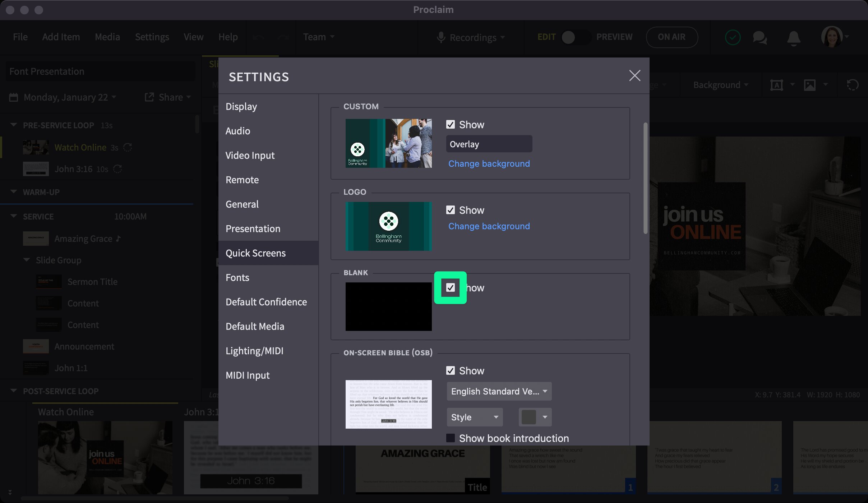Open the image tool icon in the toolbar
This screenshot has width=868, height=503.
(x=809, y=85)
